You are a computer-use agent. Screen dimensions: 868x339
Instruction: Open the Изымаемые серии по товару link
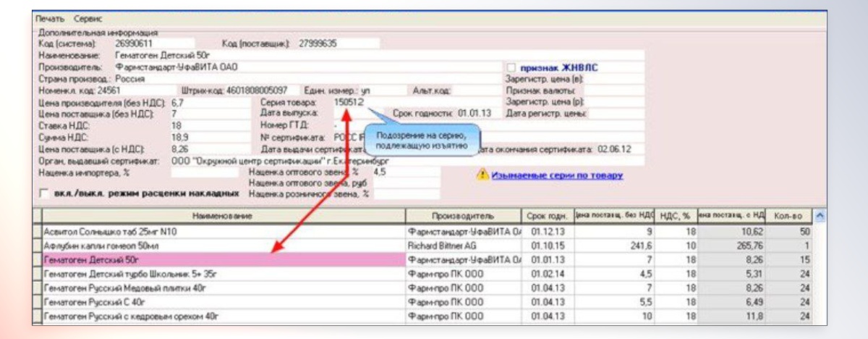pyautogui.click(x=557, y=175)
